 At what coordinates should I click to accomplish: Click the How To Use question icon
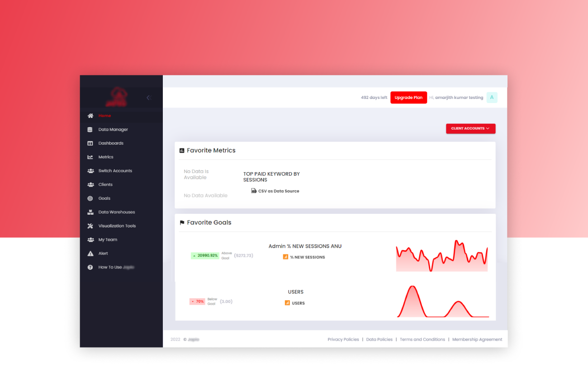tap(90, 268)
